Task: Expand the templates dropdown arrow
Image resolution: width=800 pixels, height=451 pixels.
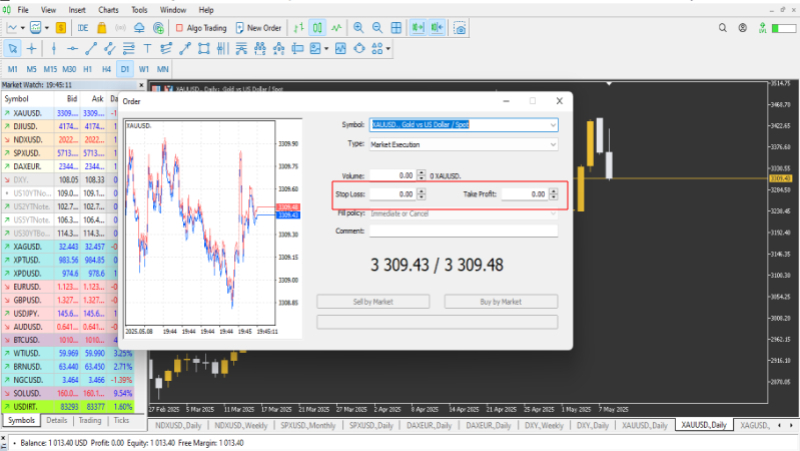Action: (x=46, y=28)
